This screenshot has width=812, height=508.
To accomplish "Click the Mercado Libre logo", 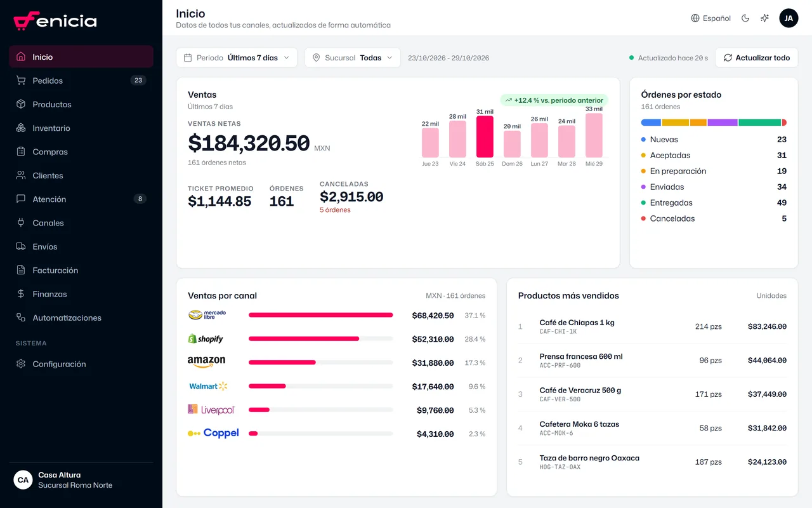I will [x=207, y=315].
